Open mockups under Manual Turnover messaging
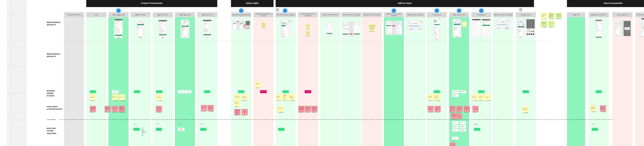The image size is (644, 146). [x=351, y=29]
